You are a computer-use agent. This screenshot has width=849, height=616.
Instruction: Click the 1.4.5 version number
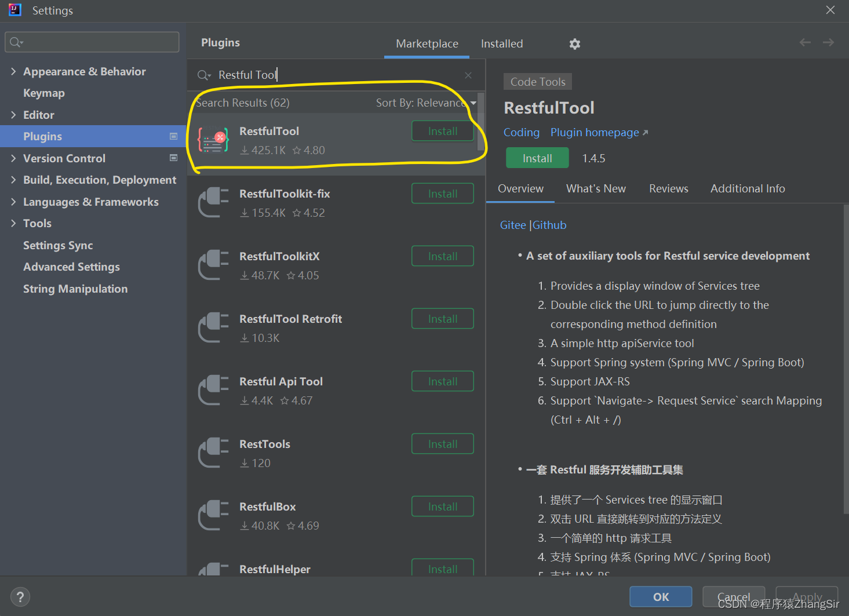coord(593,159)
